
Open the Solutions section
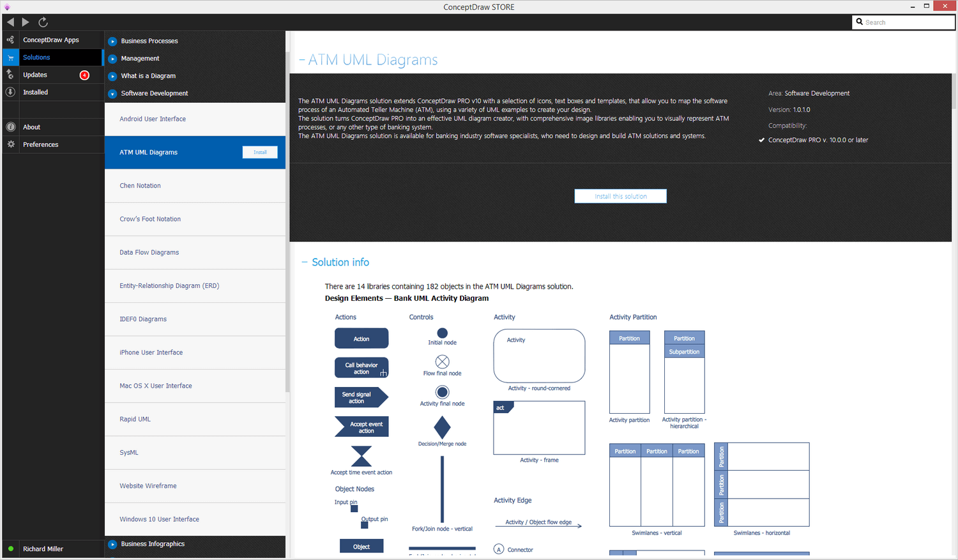tap(36, 57)
